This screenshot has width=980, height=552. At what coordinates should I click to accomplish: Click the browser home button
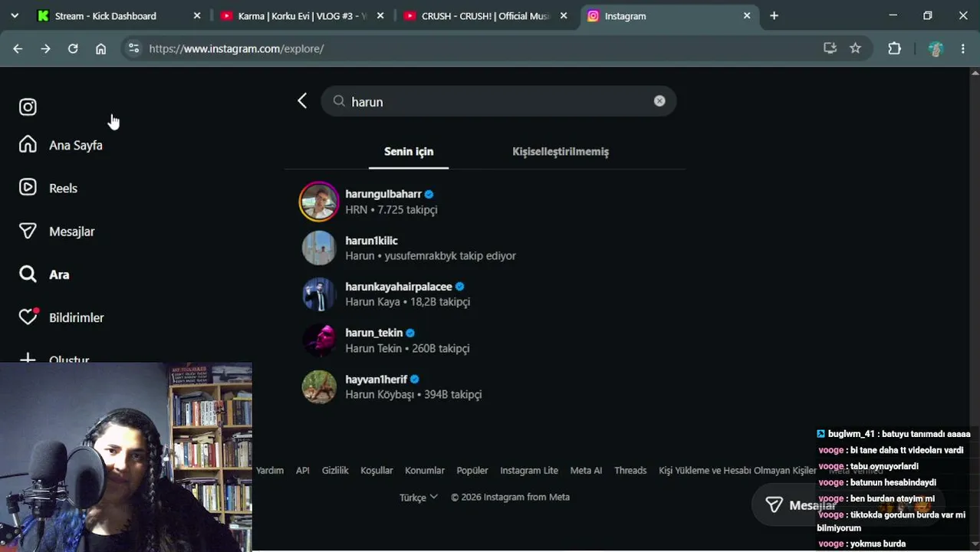100,48
